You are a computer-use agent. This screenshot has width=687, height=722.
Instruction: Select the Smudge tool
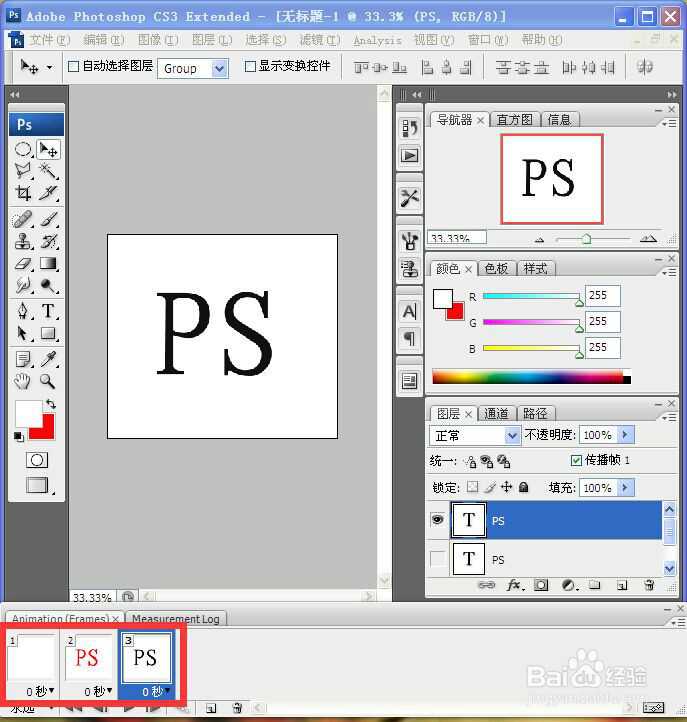click(23, 285)
